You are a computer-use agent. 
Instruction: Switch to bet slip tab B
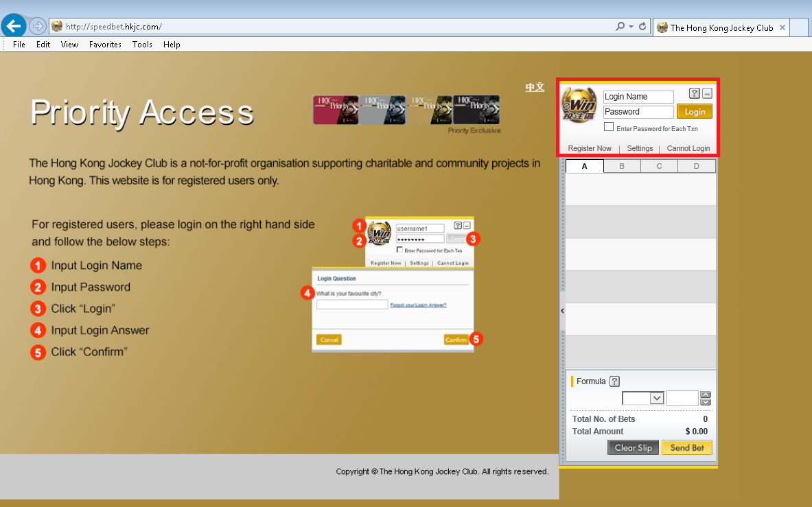pyautogui.click(x=622, y=166)
